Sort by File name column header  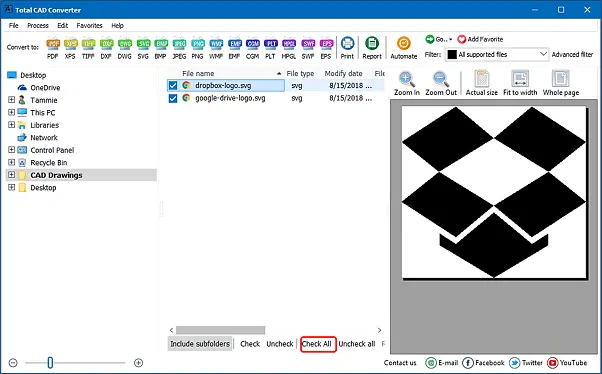click(198, 73)
